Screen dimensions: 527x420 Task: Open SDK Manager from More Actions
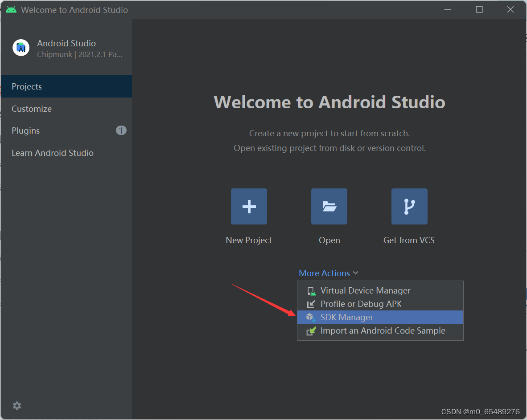pyautogui.click(x=380, y=317)
